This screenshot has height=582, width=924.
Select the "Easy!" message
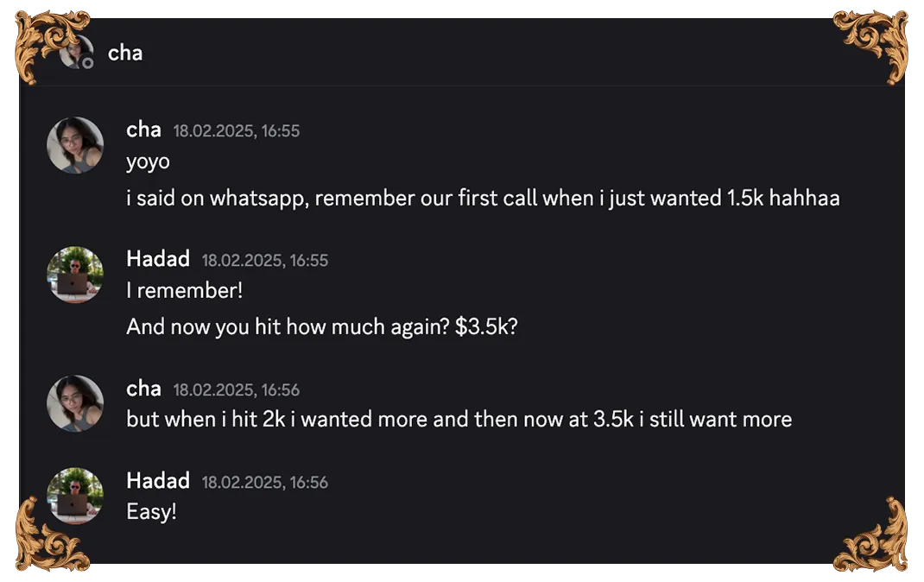pyautogui.click(x=151, y=512)
